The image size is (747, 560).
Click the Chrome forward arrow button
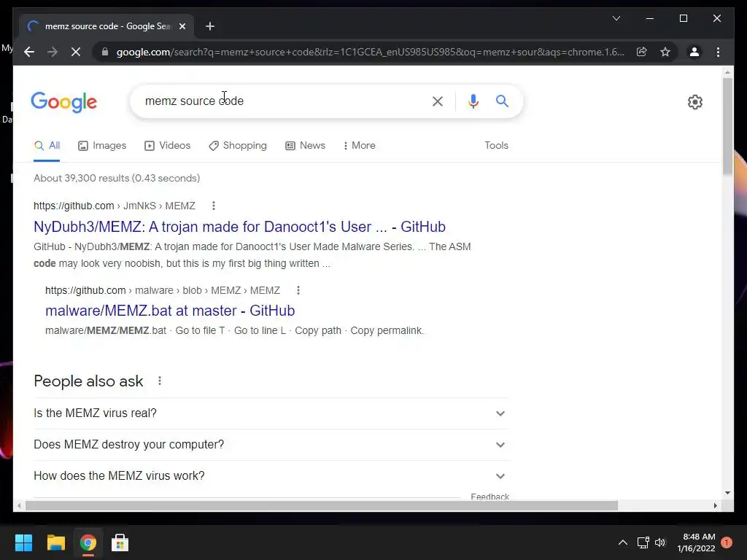(53, 52)
